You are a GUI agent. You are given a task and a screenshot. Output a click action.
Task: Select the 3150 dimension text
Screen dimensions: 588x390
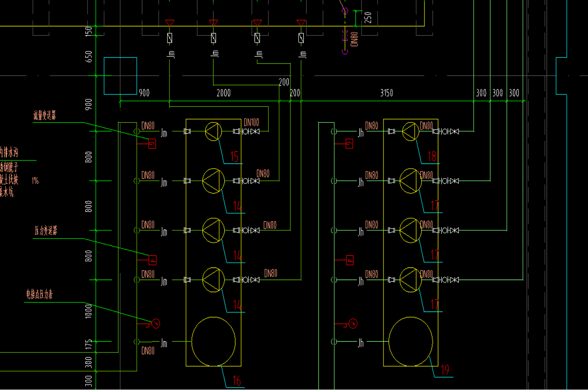tap(387, 93)
